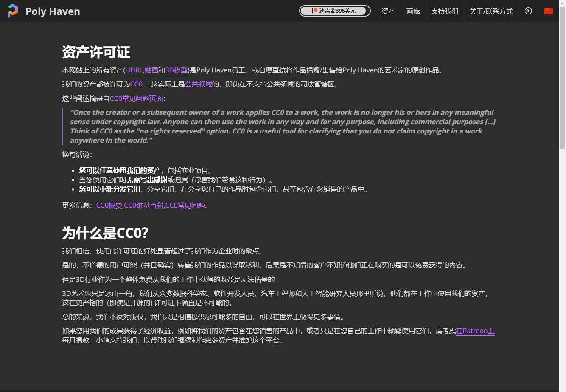Click the bold text 您可以任意使用我们的资产
Image resolution: width=566 pixels, height=392 pixels.
(120, 171)
